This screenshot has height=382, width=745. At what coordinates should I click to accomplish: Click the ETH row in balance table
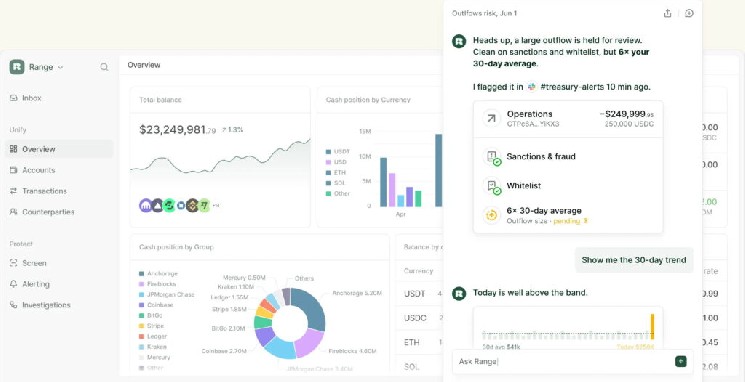[418, 342]
